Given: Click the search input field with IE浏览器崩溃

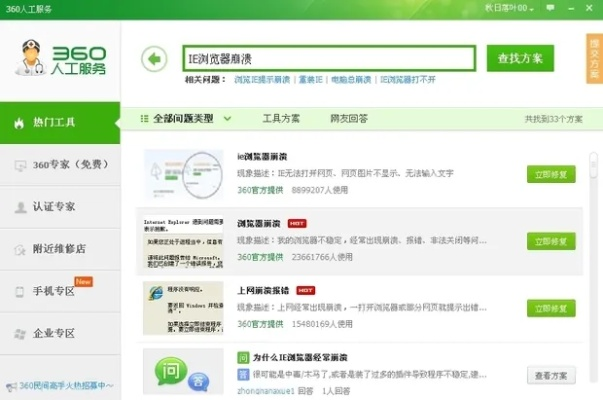Looking at the screenshot, I should pyautogui.click(x=328, y=58).
